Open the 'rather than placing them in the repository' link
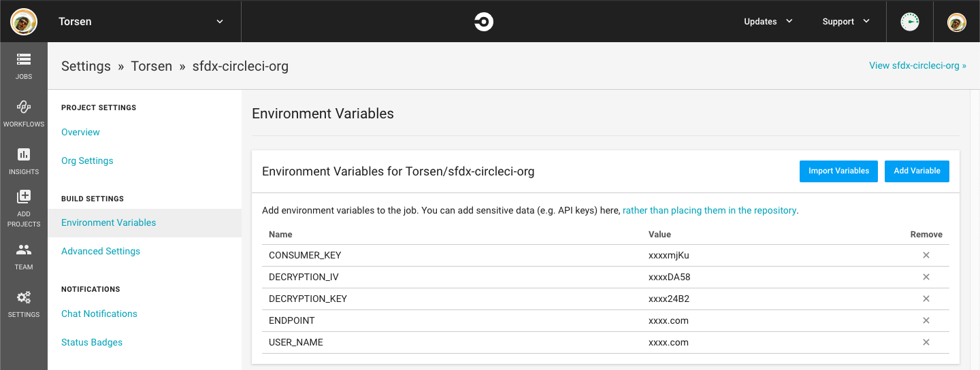Screen dimensions: 980x370 [x=709, y=211]
